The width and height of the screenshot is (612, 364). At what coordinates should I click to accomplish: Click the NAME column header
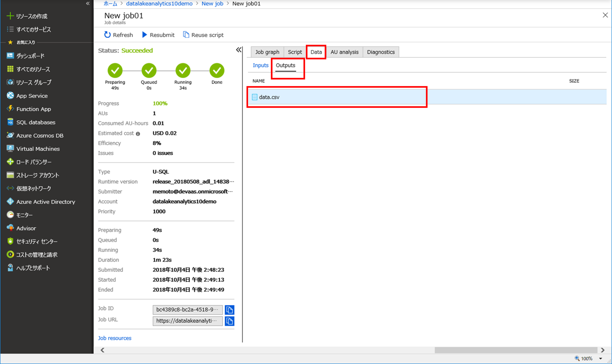coord(259,81)
